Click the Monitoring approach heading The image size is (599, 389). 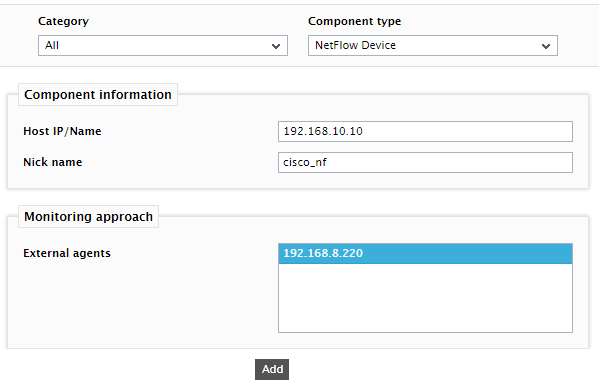tap(88, 217)
